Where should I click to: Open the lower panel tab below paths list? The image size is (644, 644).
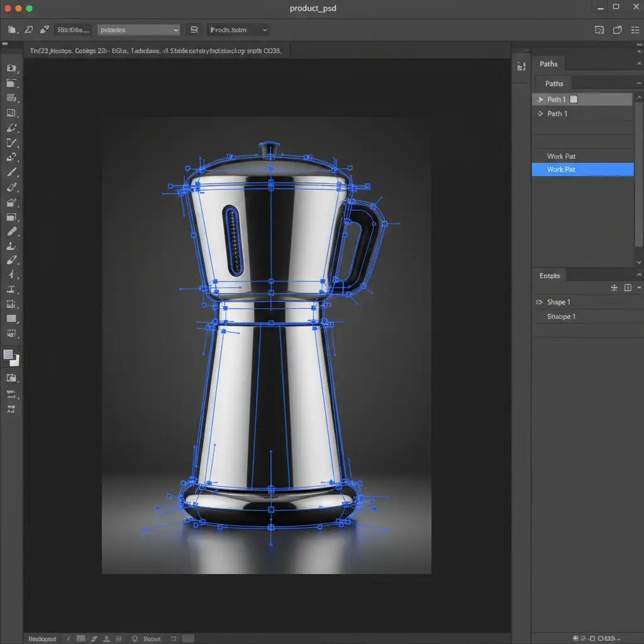tap(549, 275)
